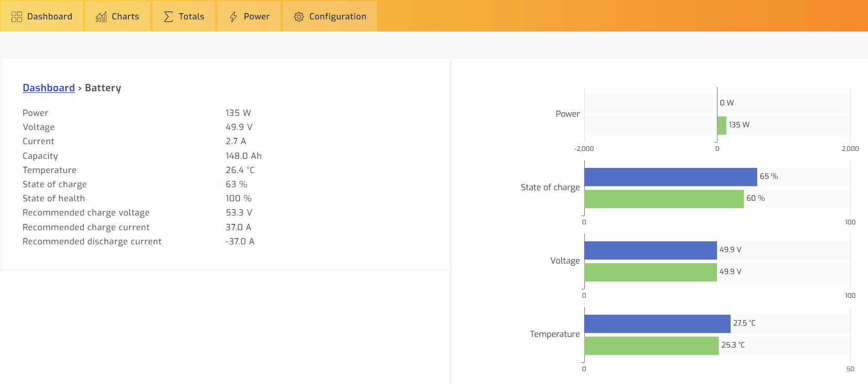Viewport: 868px width, 388px height.
Task: Click the green 25.3 °C temperature bar
Action: point(651,346)
